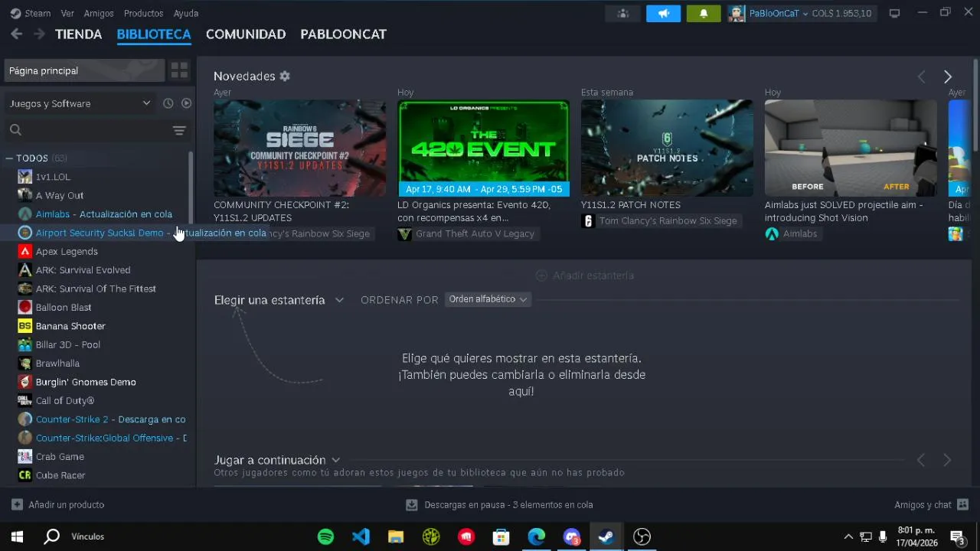Click the Grand Theft Auto V Legacy icon

pos(404,233)
